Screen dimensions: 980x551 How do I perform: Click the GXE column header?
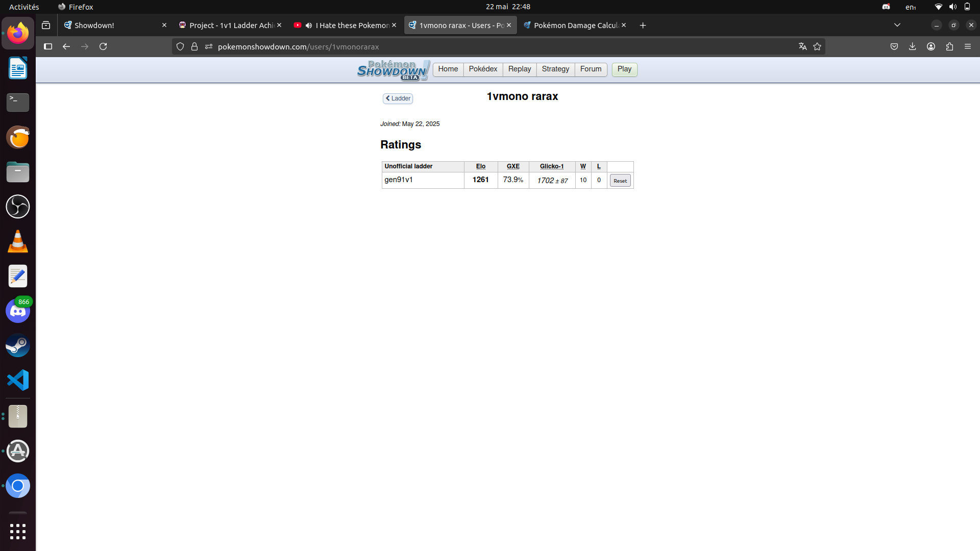(x=513, y=166)
